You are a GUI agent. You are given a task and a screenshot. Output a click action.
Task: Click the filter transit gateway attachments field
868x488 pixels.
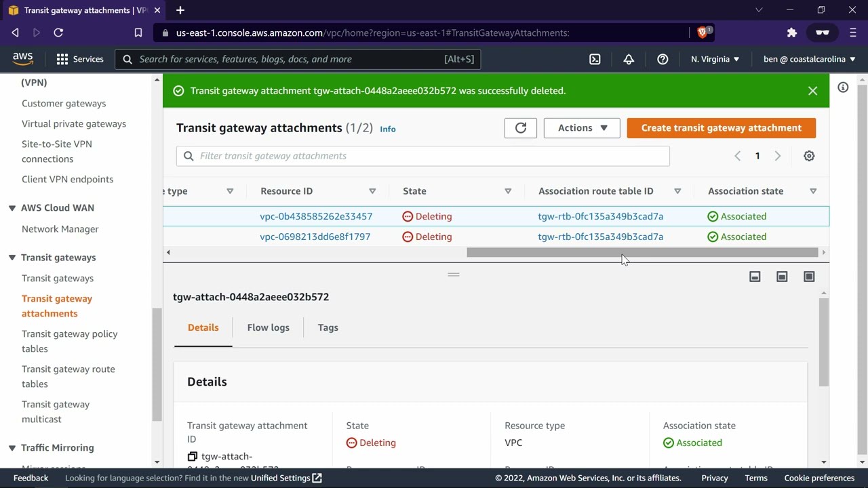tap(423, 156)
